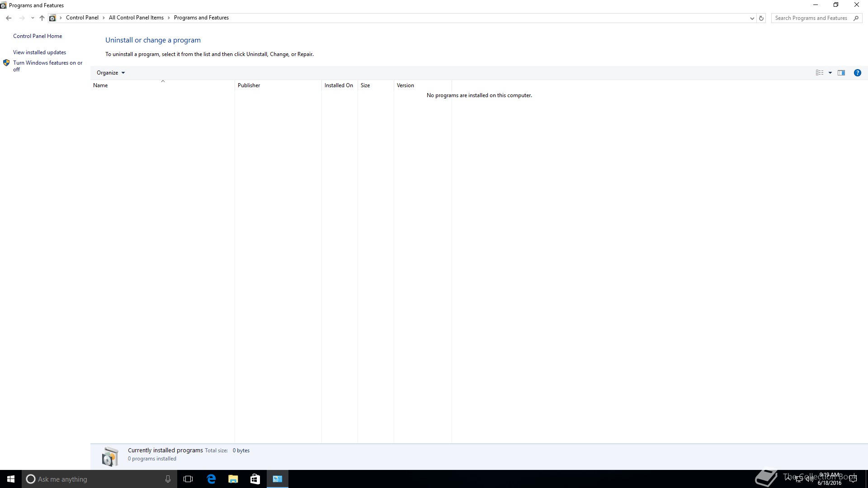Click the Control Panel taskbar button
The image size is (868, 488).
tap(278, 479)
